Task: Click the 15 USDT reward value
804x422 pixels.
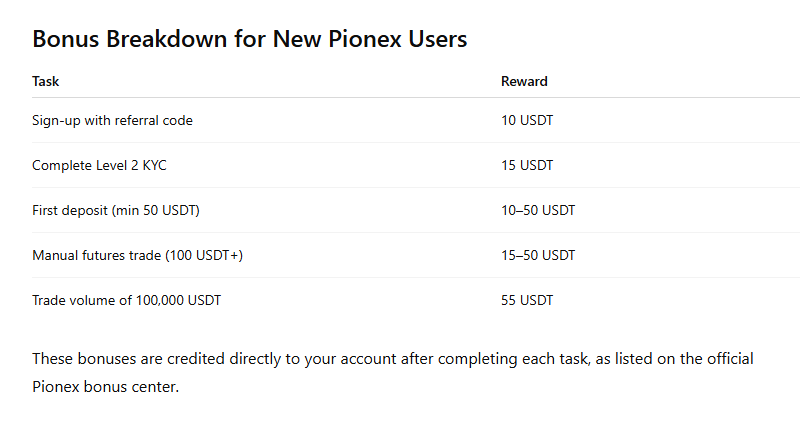Action: 527,165
